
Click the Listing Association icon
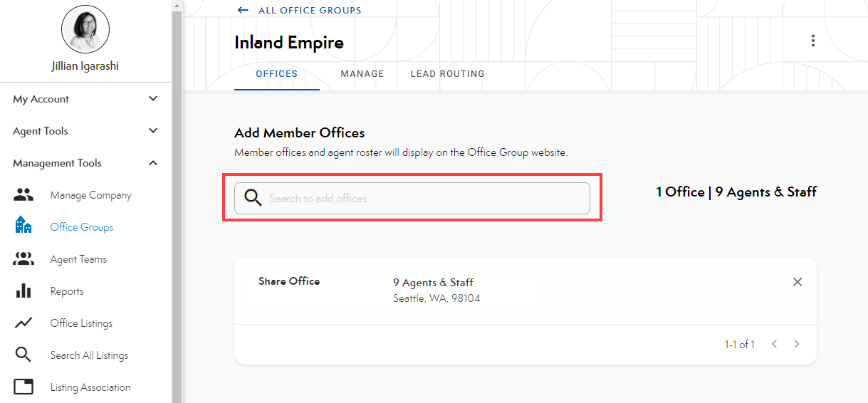coord(23,387)
